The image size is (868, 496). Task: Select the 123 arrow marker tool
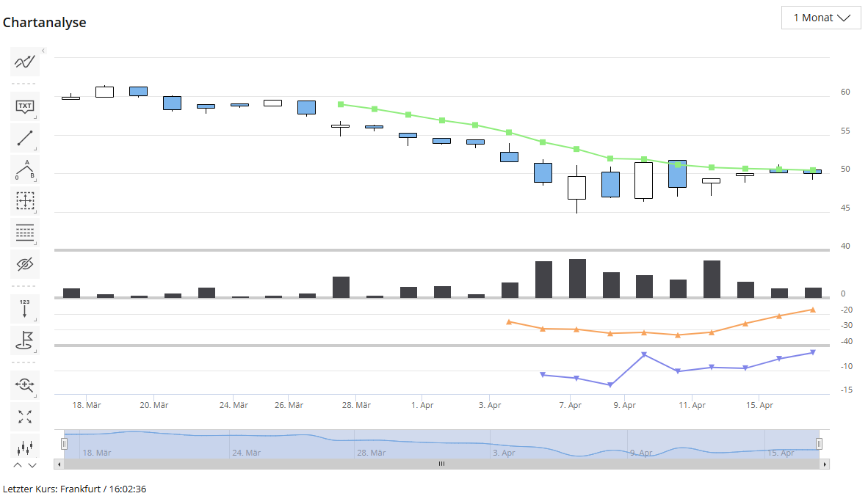pos(25,309)
